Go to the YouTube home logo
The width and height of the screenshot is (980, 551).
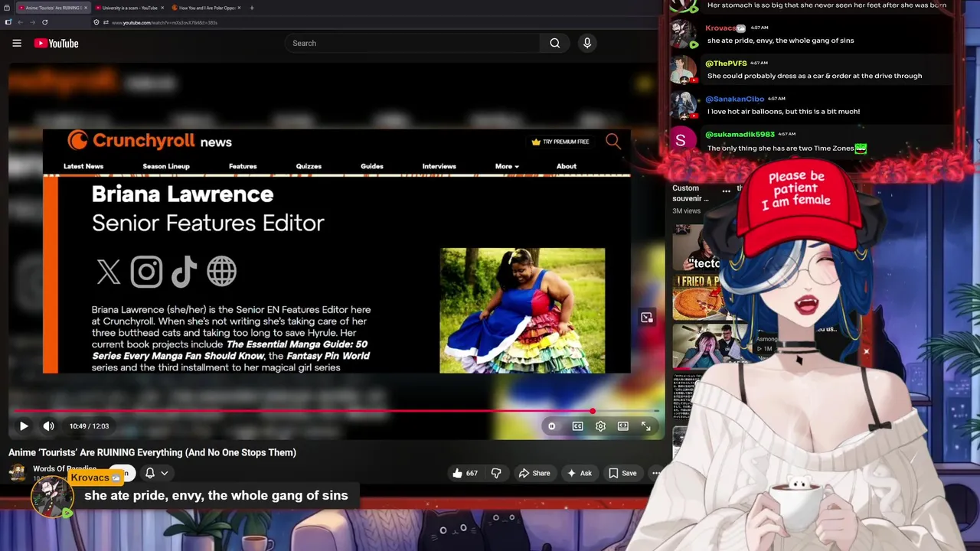click(x=56, y=44)
